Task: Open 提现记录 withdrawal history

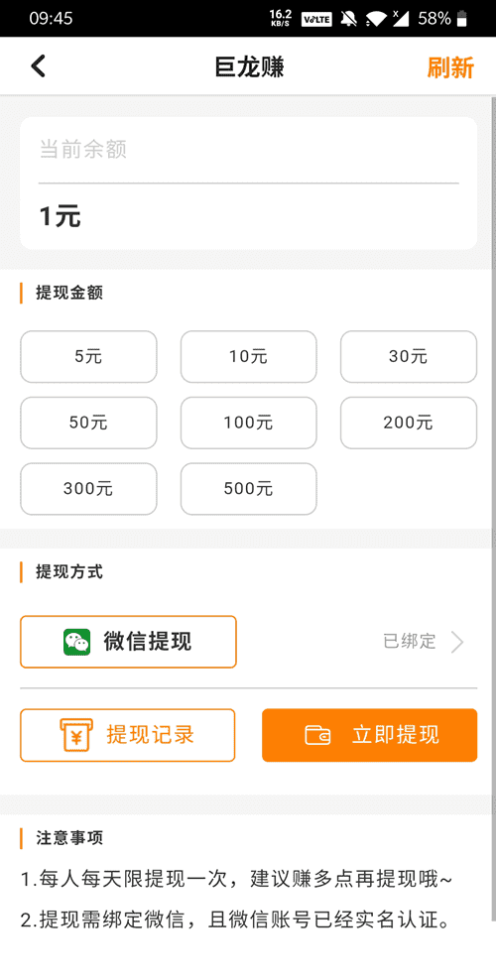Action: 127,735
